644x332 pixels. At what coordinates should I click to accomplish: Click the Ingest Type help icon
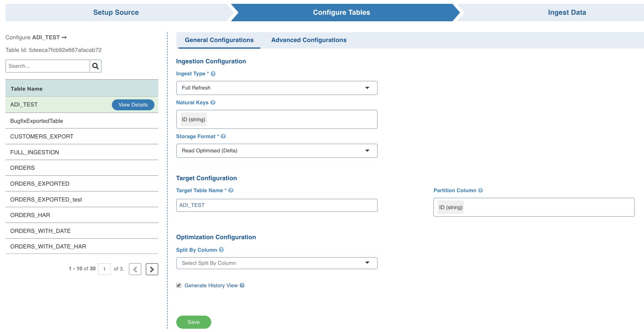(213, 74)
